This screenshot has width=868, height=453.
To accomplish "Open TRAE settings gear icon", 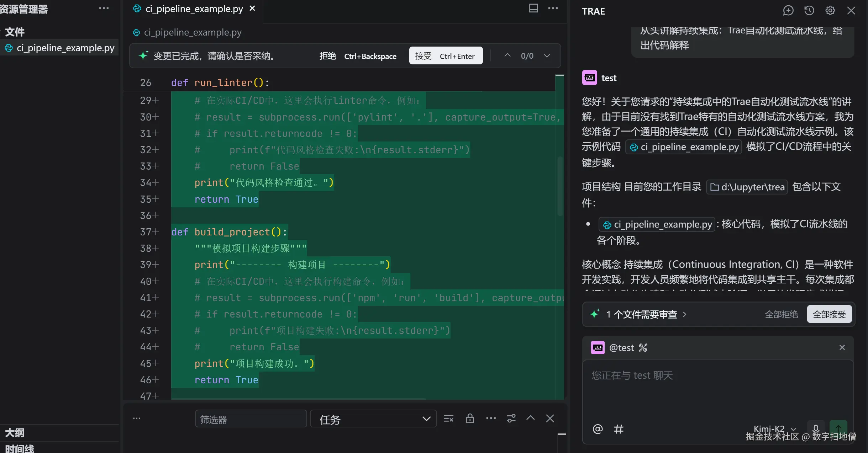I will click(x=830, y=10).
